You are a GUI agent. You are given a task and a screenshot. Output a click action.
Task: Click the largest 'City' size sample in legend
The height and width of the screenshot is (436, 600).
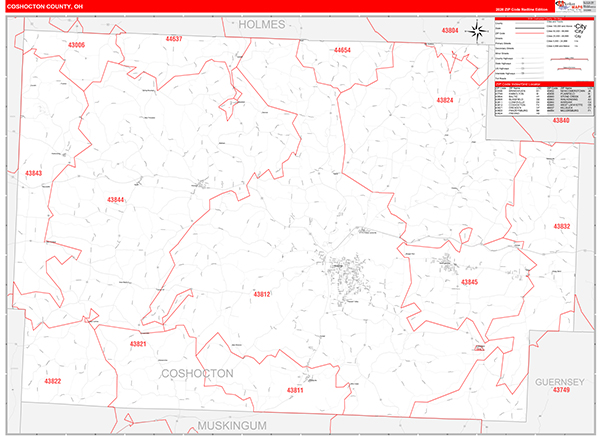(x=580, y=26)
